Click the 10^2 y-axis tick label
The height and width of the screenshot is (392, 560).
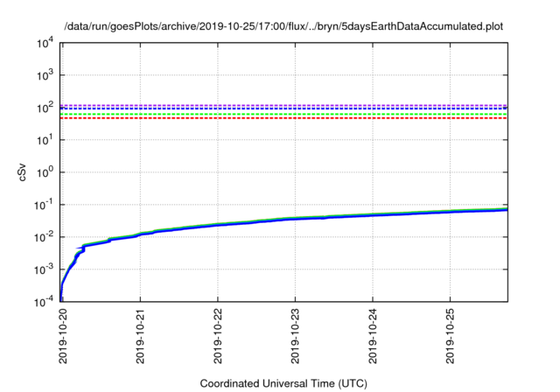pos(45,108)
